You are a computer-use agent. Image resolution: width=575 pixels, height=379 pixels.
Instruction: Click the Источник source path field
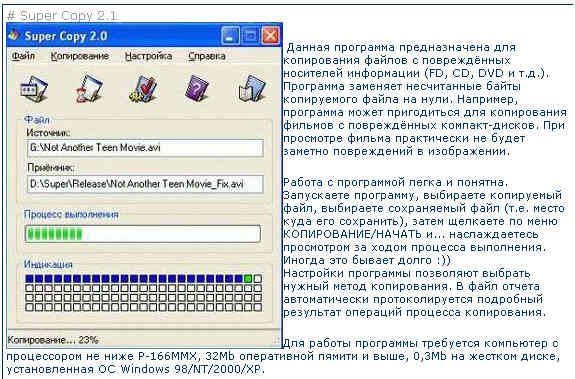145,148
